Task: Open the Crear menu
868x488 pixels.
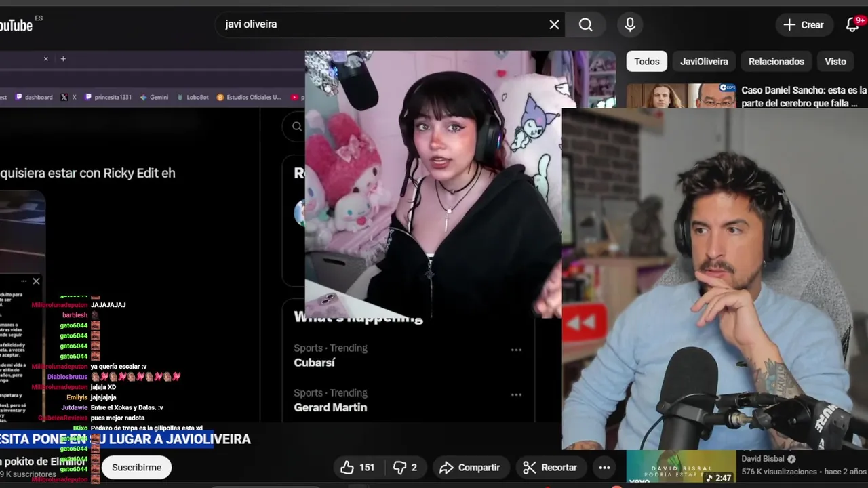Action: click(x=804, y=25)
